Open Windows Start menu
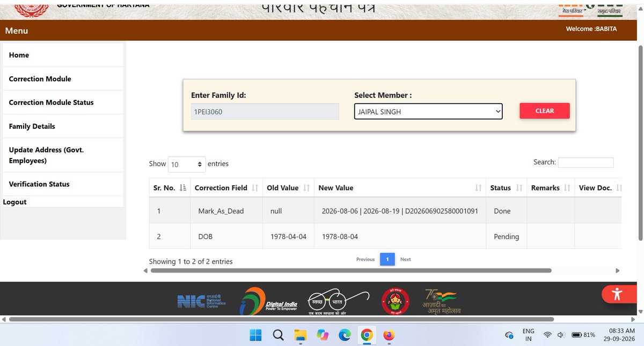The width and height of the screenshot is (644, 346). coord(257,335)
